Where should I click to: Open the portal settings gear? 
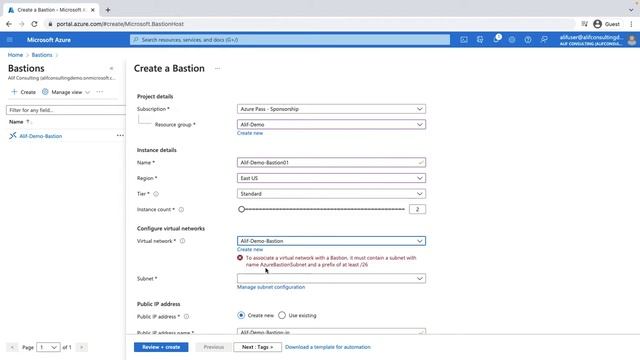tap(512, 40)
